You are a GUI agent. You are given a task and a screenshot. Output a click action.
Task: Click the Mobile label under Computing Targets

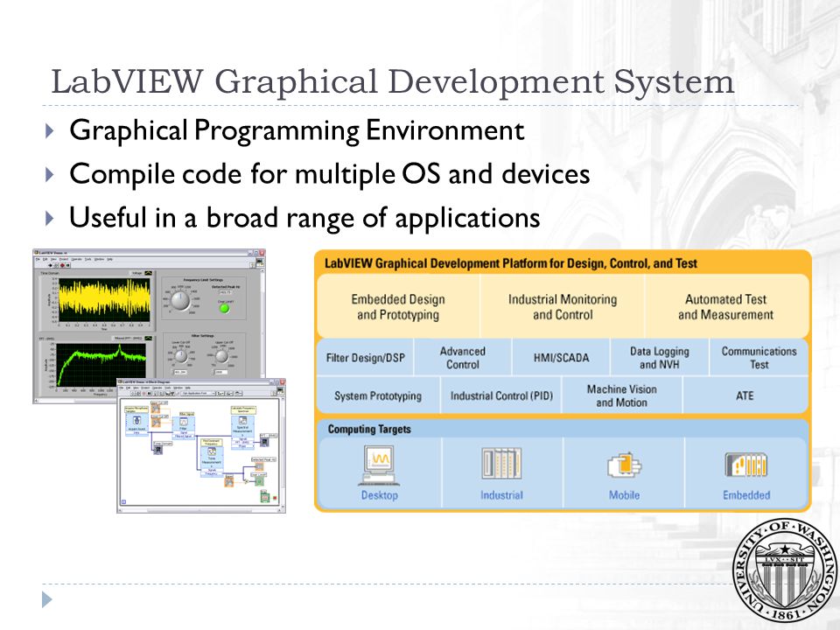coord(624,495)
